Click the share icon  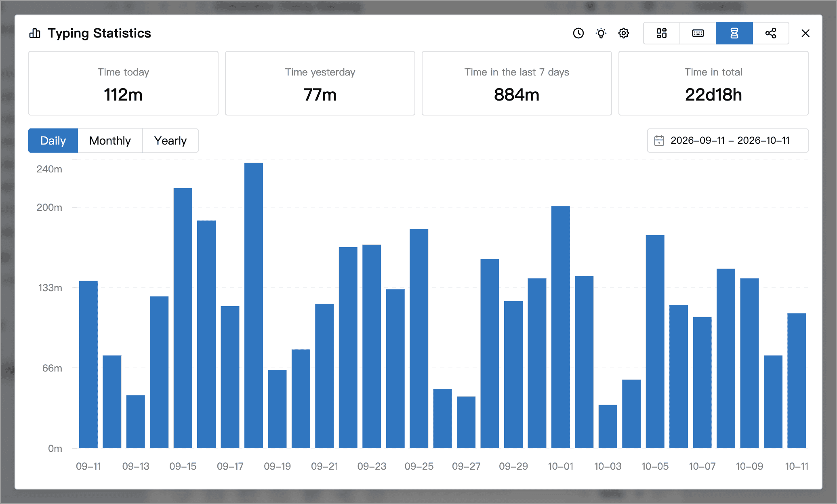point(771,33)
